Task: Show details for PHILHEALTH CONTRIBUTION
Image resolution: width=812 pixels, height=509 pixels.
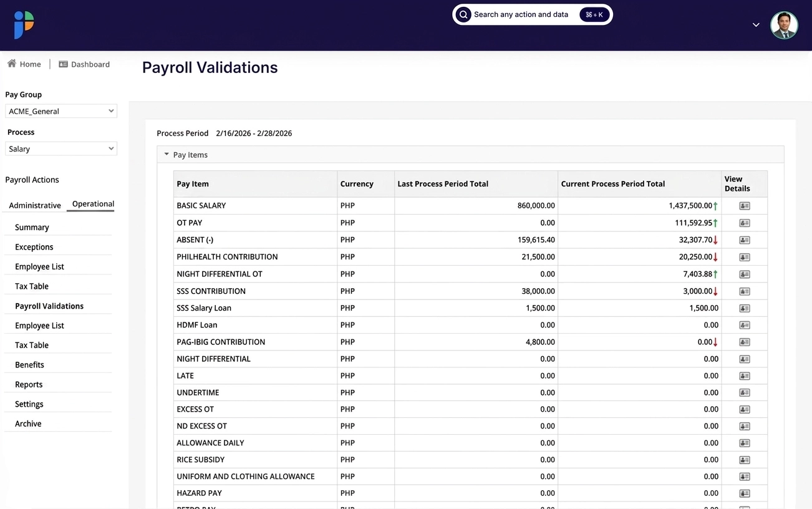Action: click(744, 257)
